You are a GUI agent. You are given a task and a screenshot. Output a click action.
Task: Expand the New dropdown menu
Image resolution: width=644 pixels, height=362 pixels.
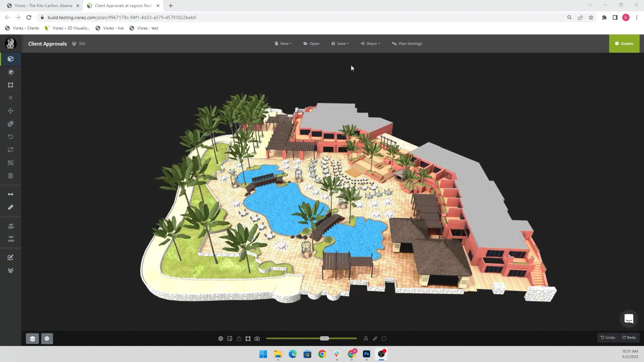coord(283,43)
